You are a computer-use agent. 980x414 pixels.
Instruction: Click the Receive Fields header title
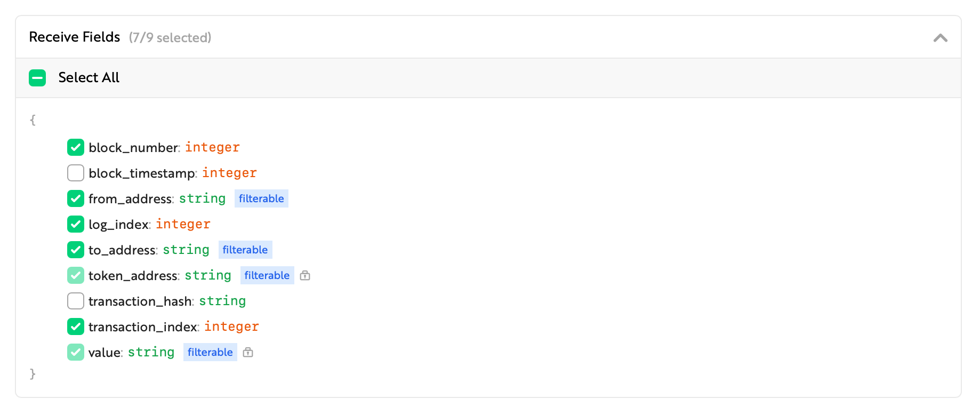coord(75,37)
